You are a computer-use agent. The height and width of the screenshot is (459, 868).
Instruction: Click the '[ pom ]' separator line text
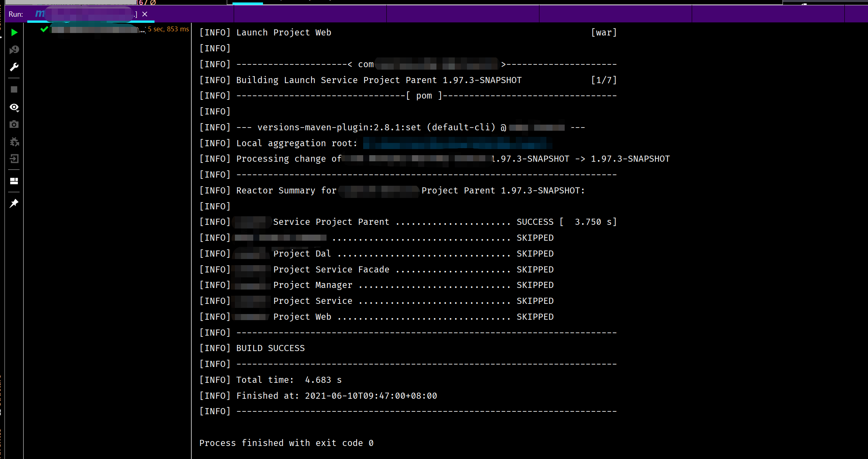click(x=424, y=96)
